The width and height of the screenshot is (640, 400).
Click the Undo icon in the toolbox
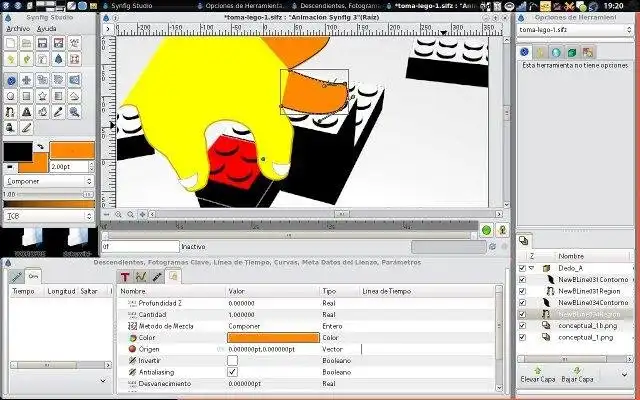tap(11, 59)
